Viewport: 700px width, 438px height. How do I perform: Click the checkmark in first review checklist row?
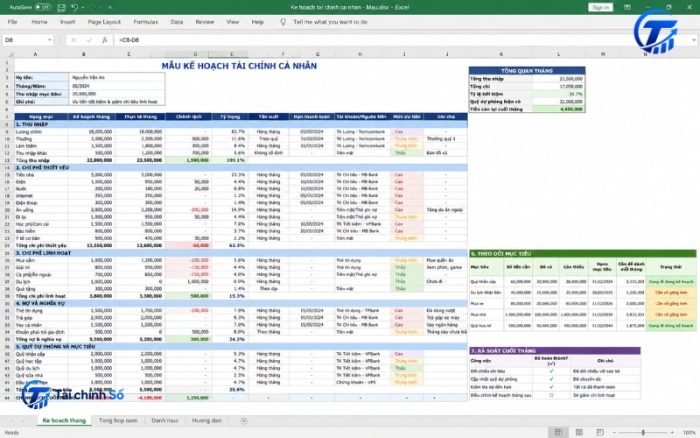551,371
